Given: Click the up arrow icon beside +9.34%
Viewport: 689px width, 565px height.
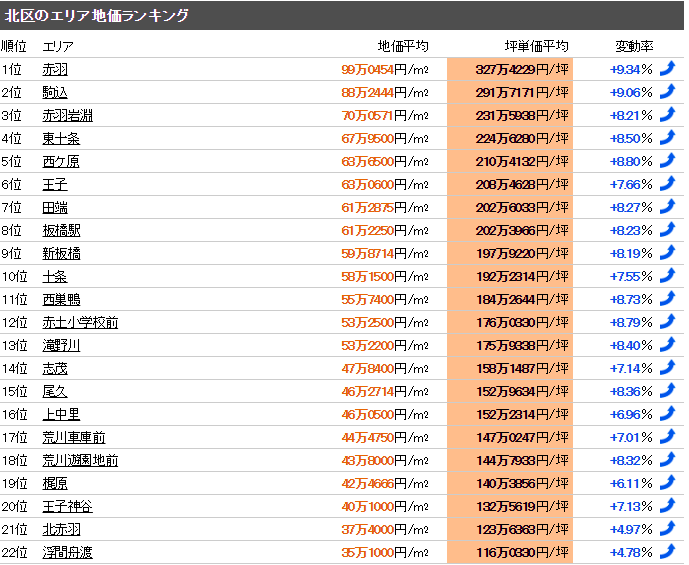Looking at the screenshot, I should pyautogui.click(x=667, y=69).
